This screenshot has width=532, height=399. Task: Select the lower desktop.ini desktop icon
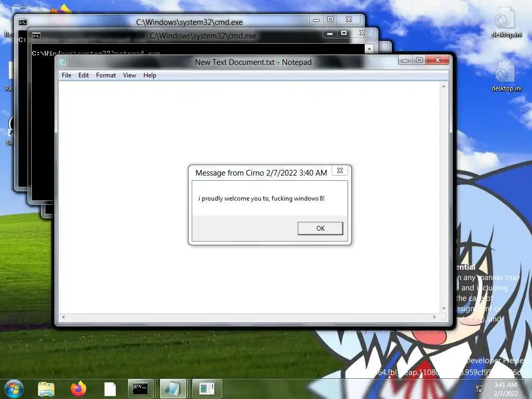click(x=506, y=76)
